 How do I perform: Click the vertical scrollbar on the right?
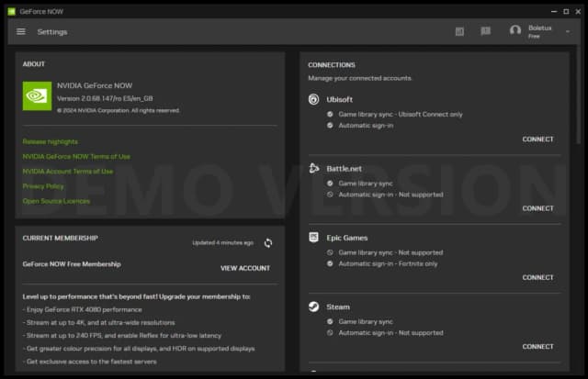(x=579, y=94)
